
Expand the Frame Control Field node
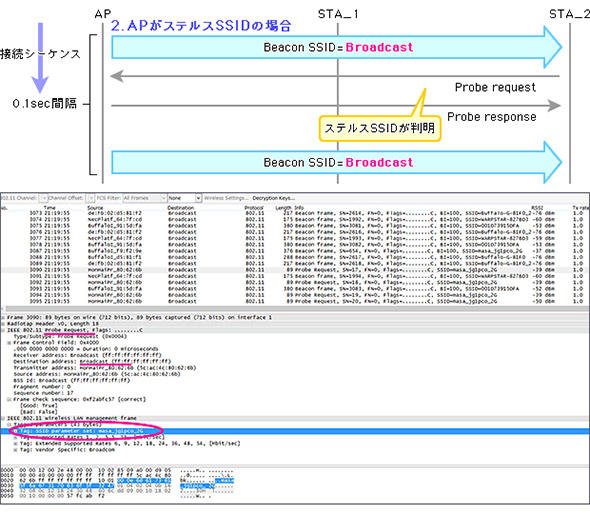[9, 343]
